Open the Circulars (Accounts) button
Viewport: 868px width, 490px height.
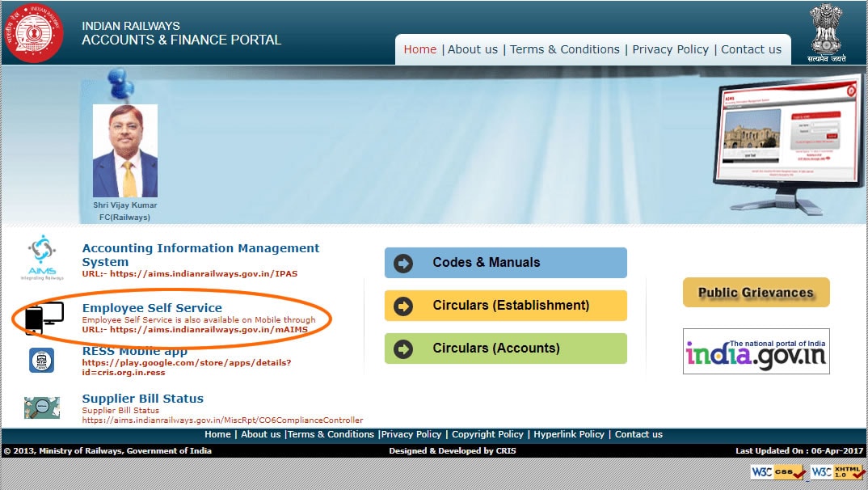(505, 348)
